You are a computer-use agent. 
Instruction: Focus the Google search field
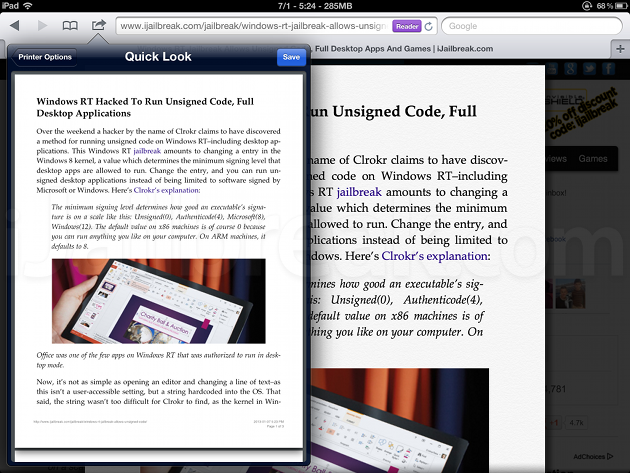point(532,26)
